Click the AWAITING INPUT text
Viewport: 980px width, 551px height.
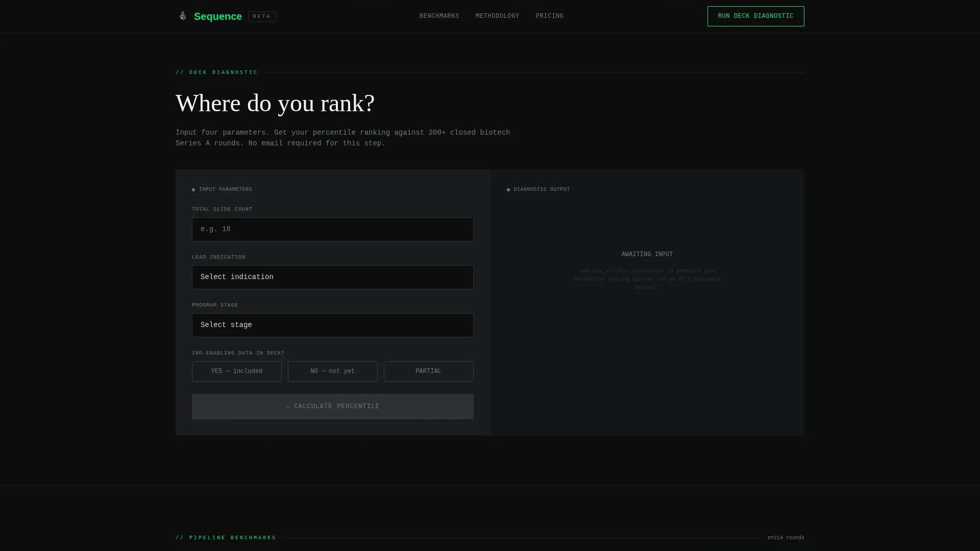point(647,254)
